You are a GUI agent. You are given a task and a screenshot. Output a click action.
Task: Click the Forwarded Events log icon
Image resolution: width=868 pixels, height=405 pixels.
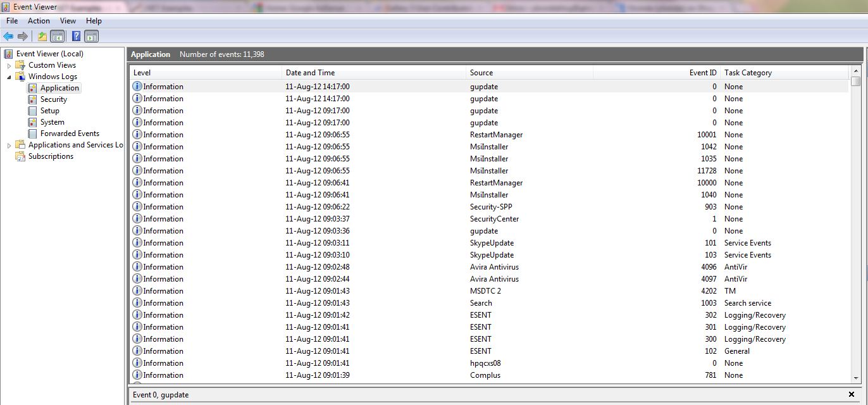[x=33, y=134]
